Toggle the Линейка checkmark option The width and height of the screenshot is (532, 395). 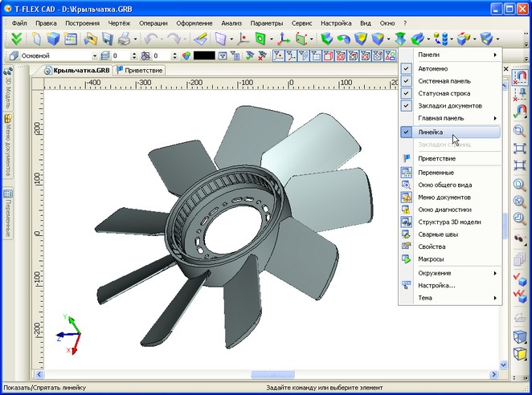point(450,132)
